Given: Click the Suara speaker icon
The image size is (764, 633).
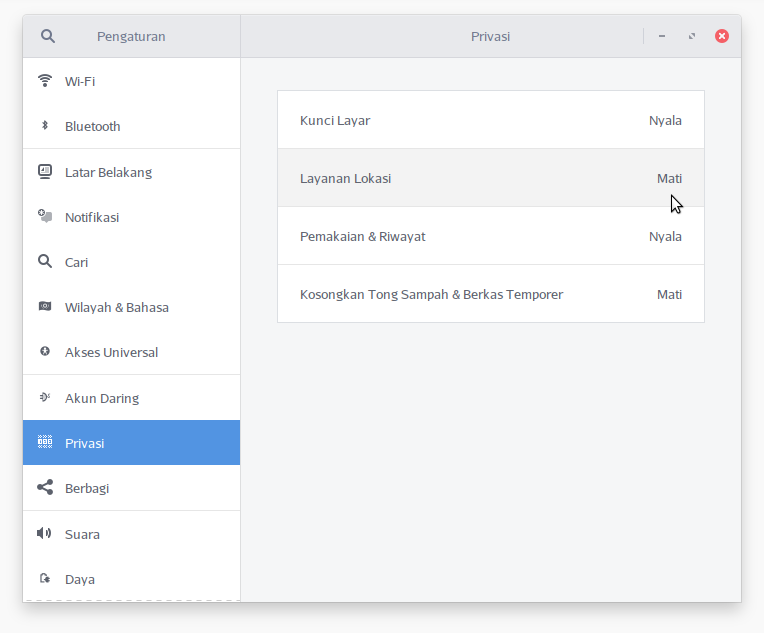Looking at the screenshot, I should [44, 534].
